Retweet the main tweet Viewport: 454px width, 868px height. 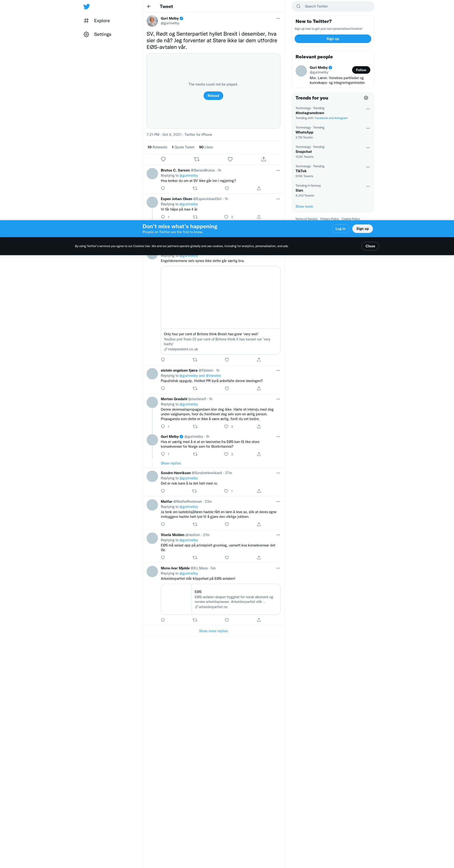[x=197, y=159]
